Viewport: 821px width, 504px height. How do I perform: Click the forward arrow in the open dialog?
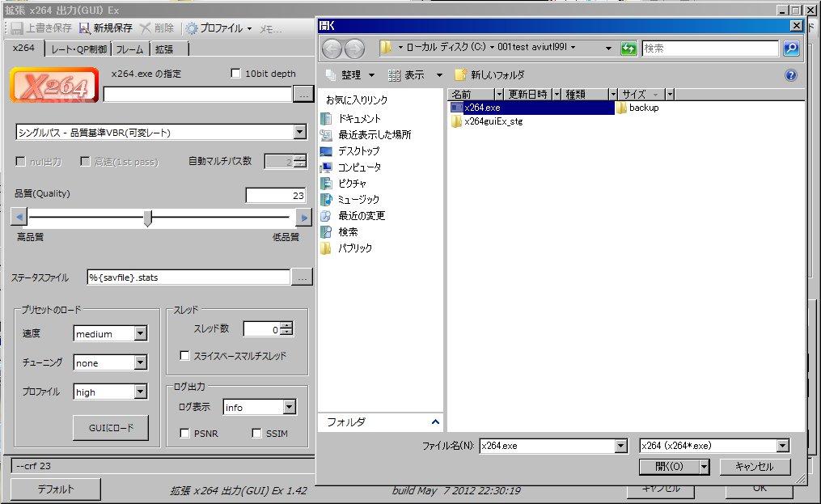tap(354, 49)
